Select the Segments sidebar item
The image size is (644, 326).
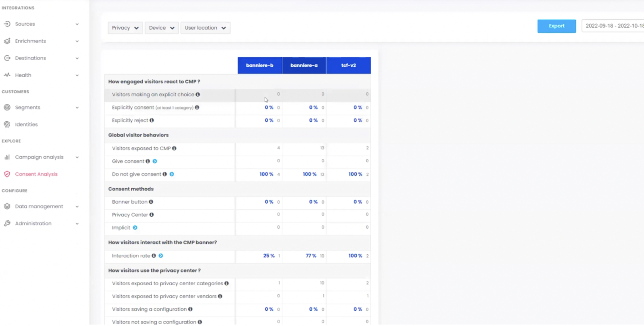pos(27,107)
